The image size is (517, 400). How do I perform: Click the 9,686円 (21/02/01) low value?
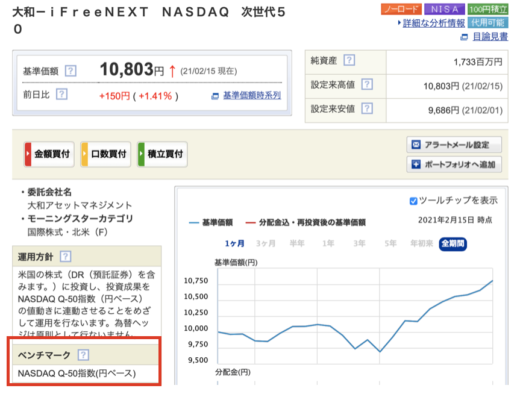465,110
